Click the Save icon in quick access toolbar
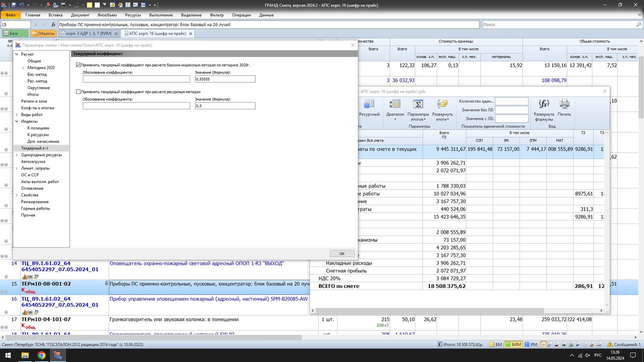Image resolution: width=644 pixels, height=362 pixels. point(14,5)
